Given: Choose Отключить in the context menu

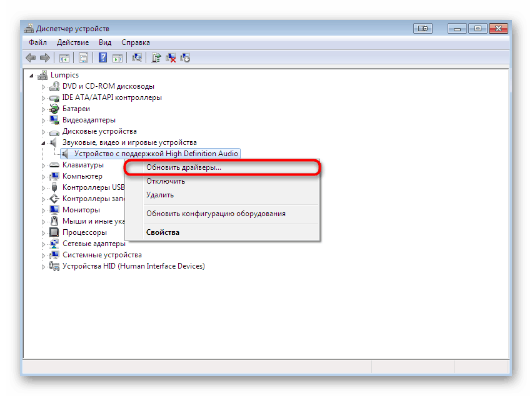Looking at the screenshot, I should point(222,181).
